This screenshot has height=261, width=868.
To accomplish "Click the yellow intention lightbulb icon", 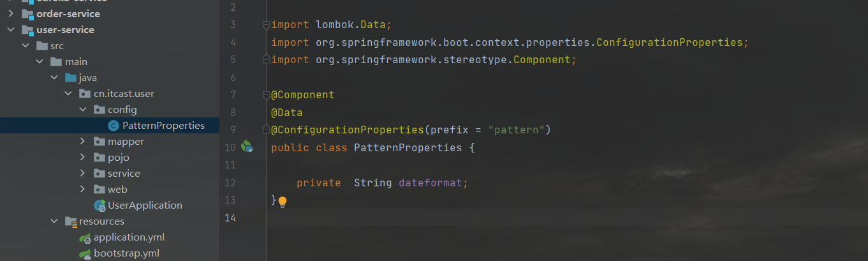I will click(283, 202).
